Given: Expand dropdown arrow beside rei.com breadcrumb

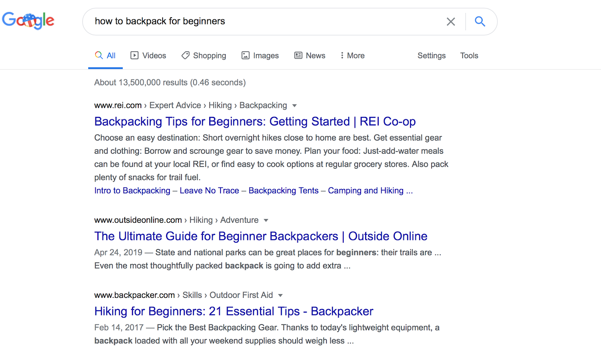Looking at the screenshot, I should tap(294, 106).
